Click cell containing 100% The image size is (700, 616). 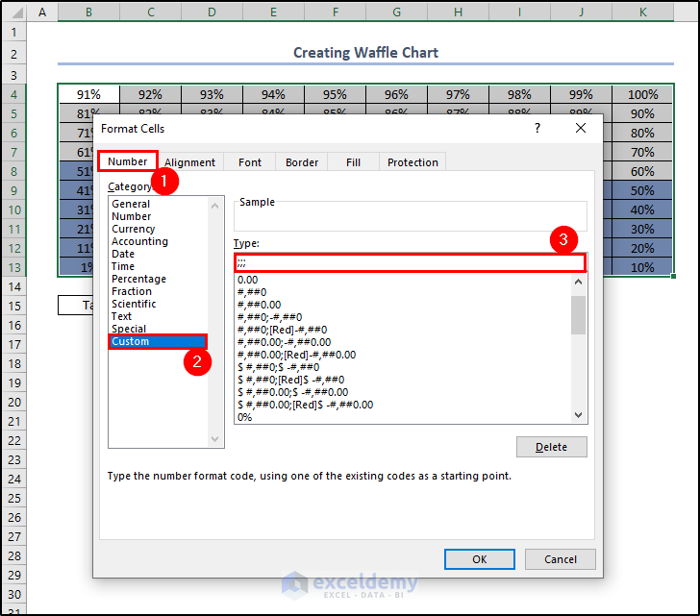pos(643,94)
